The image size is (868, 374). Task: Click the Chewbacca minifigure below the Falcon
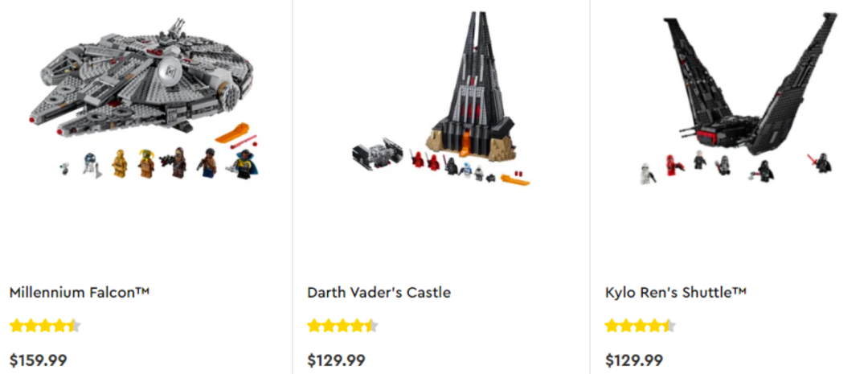pyautogui.click(x=177, y=162)
